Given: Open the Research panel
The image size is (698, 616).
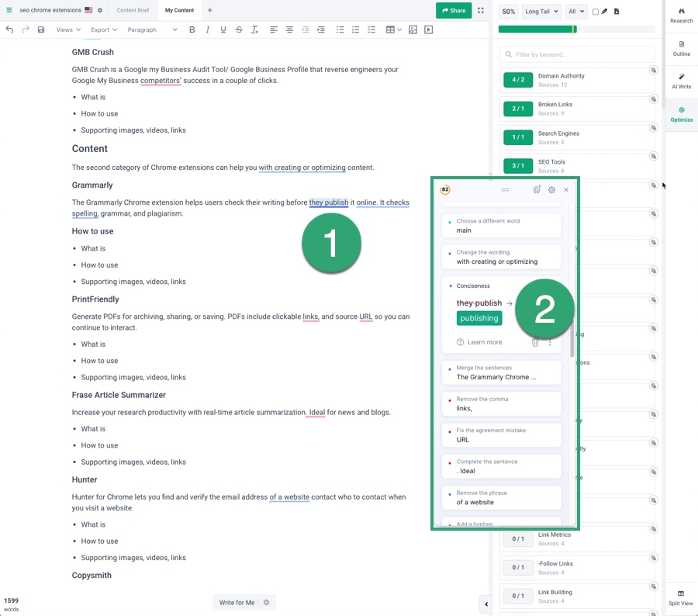Looking at the screenshot, I should coord(681,16).
